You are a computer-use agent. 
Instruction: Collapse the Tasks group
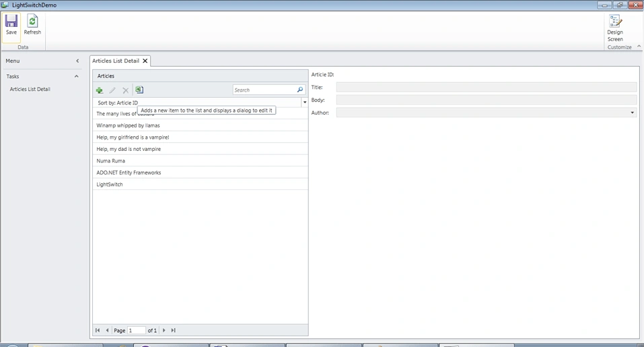point(77,76)
